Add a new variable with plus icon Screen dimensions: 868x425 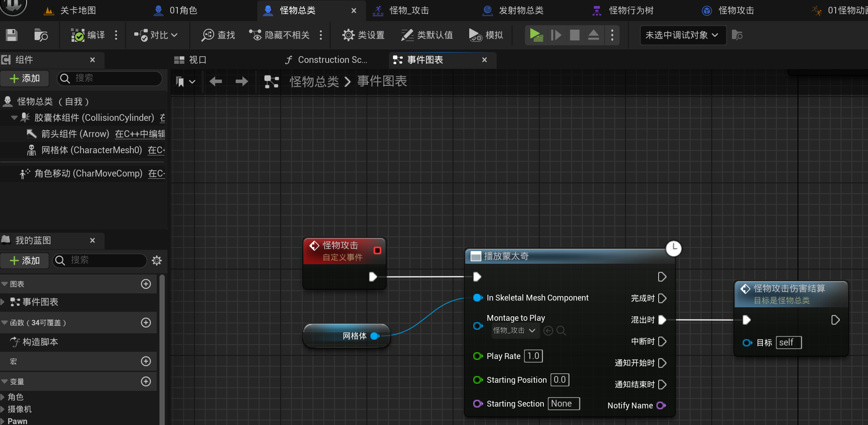pos(146,381)
